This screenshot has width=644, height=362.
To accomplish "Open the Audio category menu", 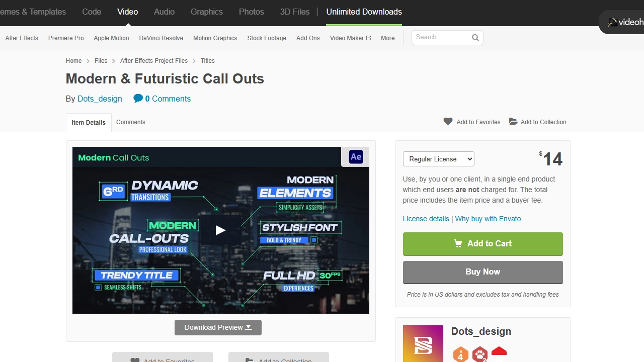I will tap(164, 12).
